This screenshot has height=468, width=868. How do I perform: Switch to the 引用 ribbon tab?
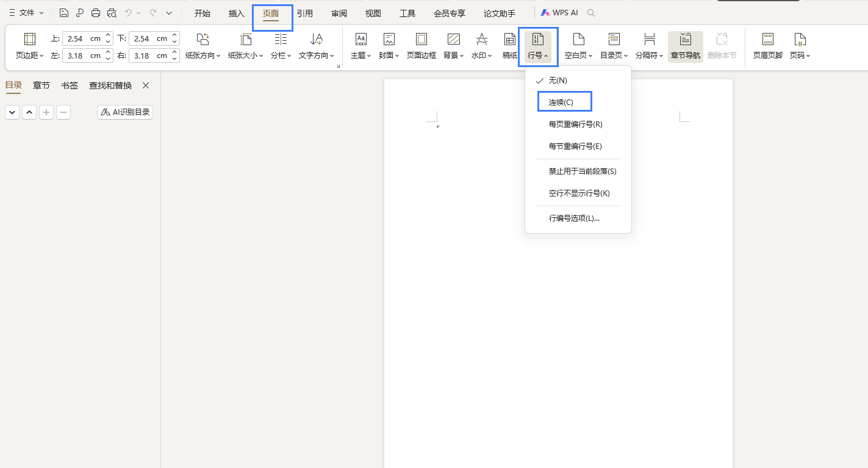tap(305, 13)
